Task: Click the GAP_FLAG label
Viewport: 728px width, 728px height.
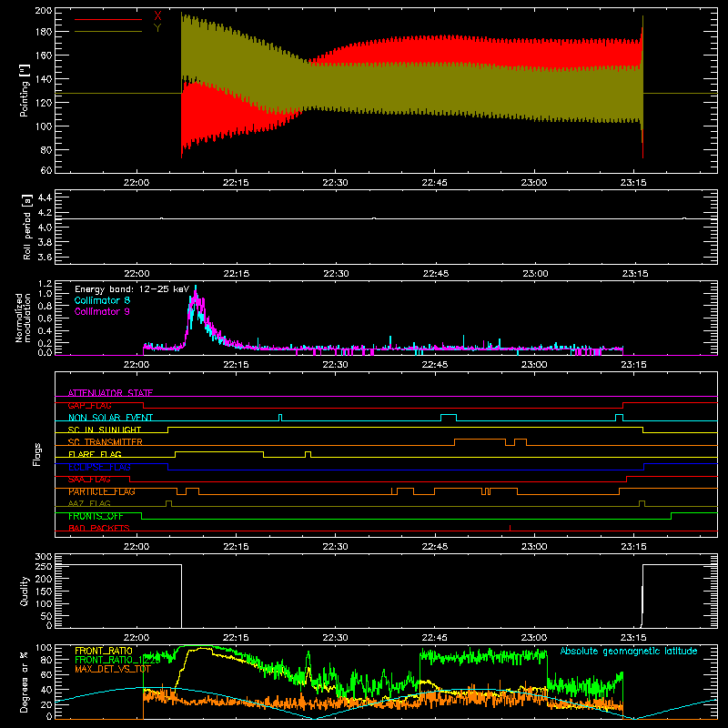Action: click(89, 405)
